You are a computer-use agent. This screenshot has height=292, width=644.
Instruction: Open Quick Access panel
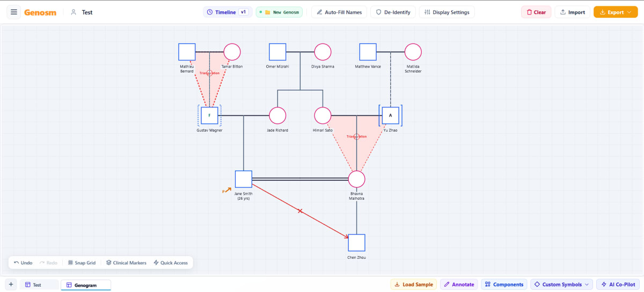[171, 262]
